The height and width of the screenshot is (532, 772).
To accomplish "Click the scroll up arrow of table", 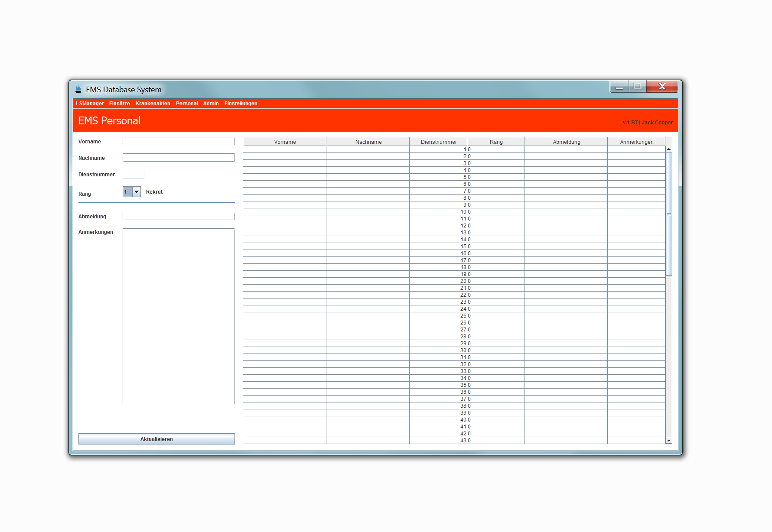I will pos(669,149).
